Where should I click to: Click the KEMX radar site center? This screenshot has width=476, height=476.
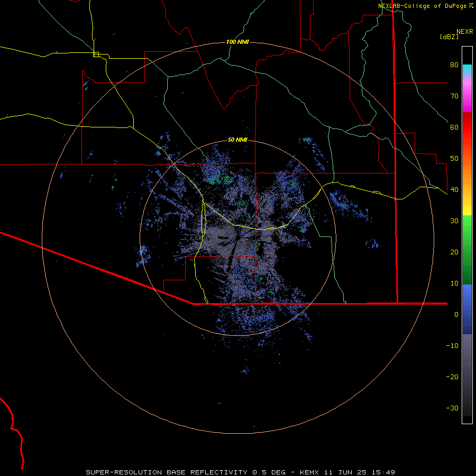tap(238, 238)
